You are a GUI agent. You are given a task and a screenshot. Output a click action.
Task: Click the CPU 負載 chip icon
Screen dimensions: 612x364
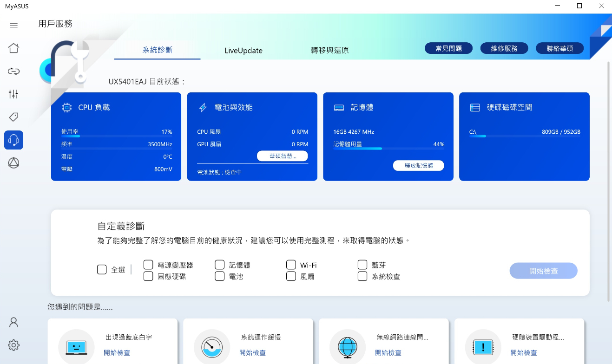click(67, 107)
